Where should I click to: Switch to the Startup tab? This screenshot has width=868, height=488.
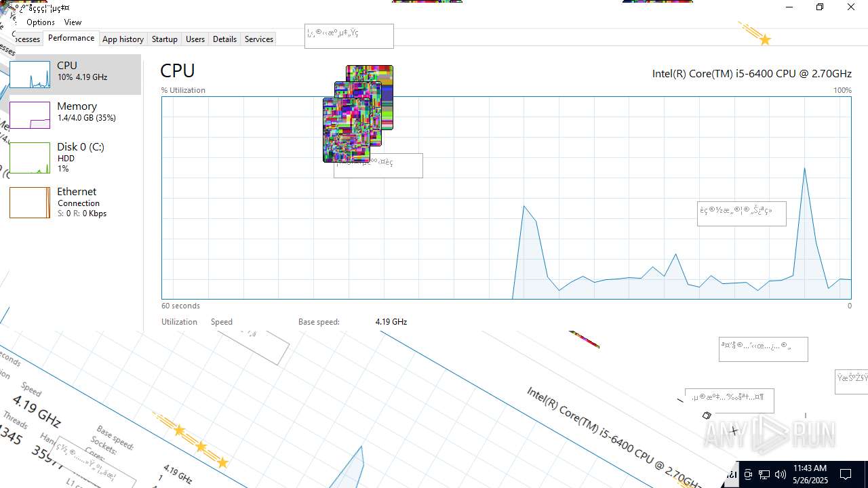pos(164,39)
